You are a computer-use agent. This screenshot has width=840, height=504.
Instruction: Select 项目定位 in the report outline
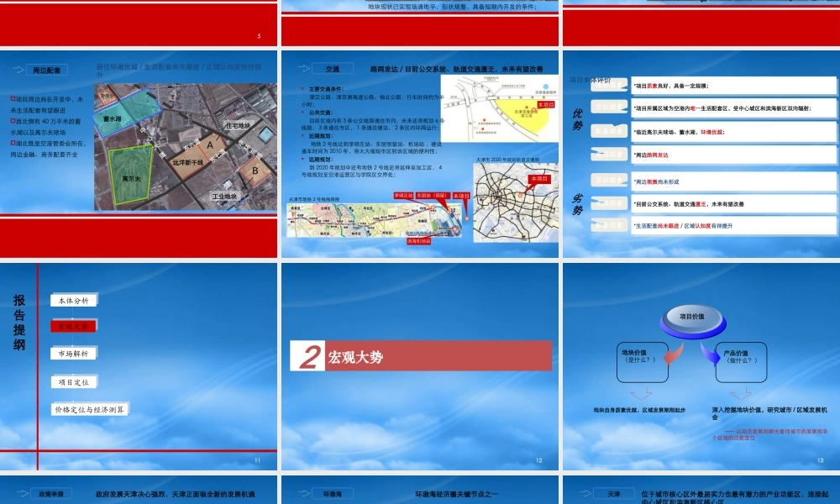click(x=74, y=382)
